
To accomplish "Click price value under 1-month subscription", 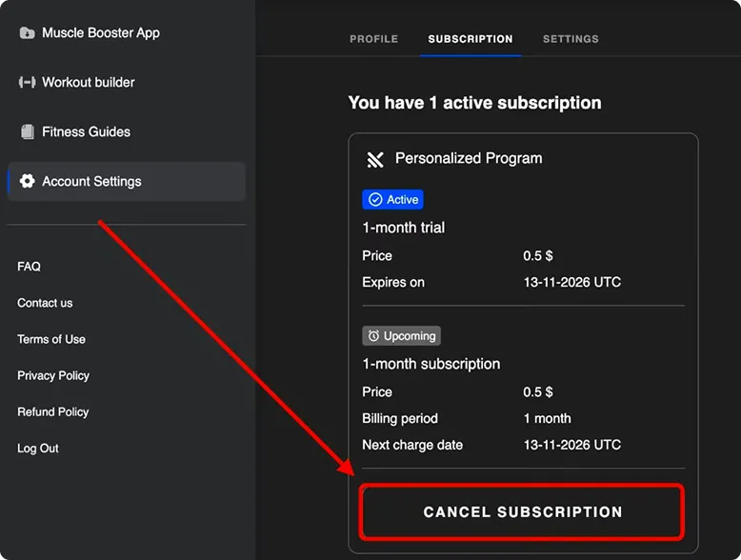I will pos(538,392).
